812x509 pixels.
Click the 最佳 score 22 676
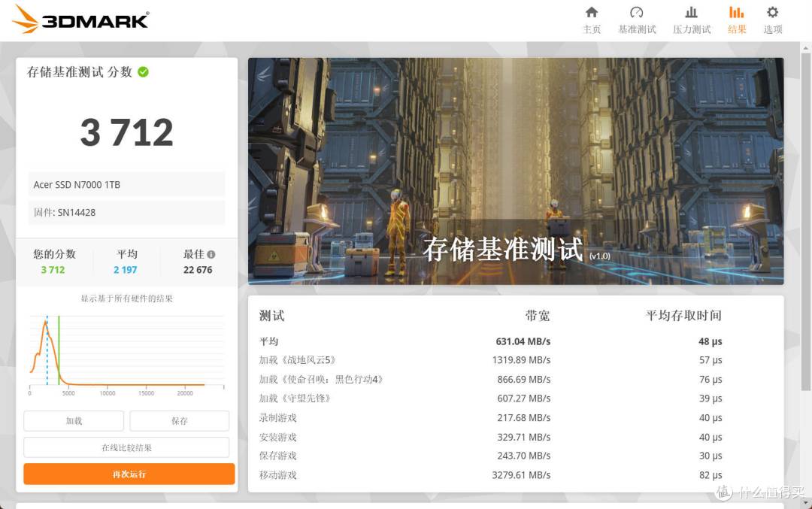coord(198,270)
